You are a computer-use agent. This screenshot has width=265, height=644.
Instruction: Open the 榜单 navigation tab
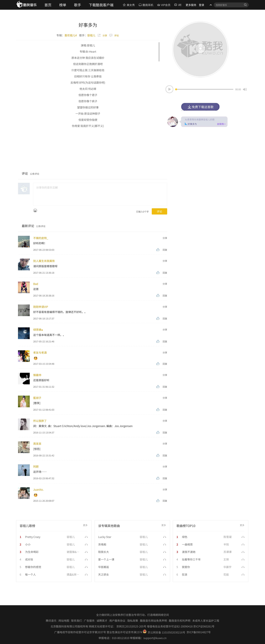click(63, 5)
